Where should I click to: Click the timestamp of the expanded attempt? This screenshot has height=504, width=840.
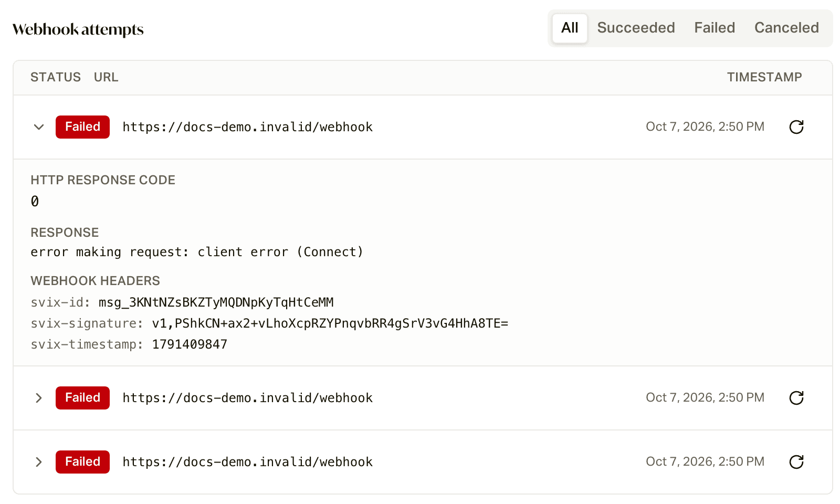705,127
